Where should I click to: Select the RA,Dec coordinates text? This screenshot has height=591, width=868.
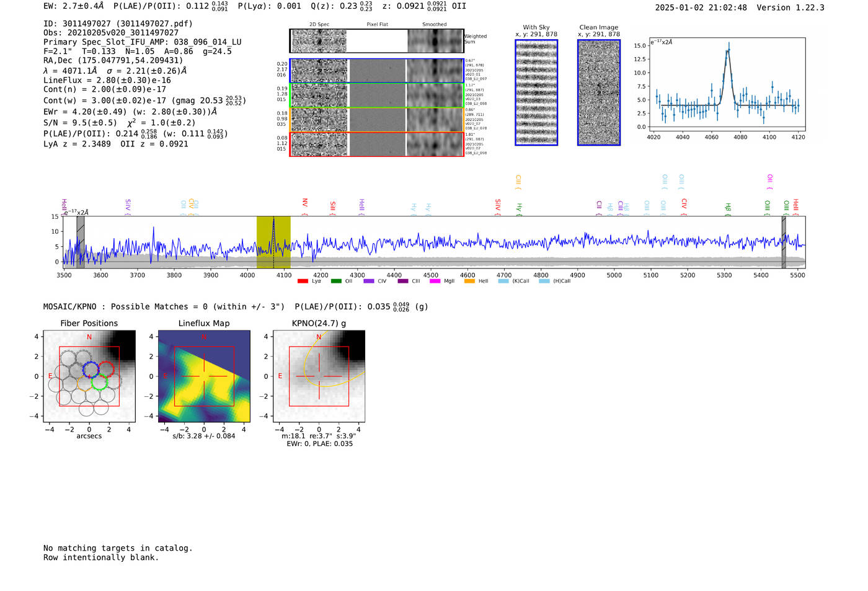[113, 61]
